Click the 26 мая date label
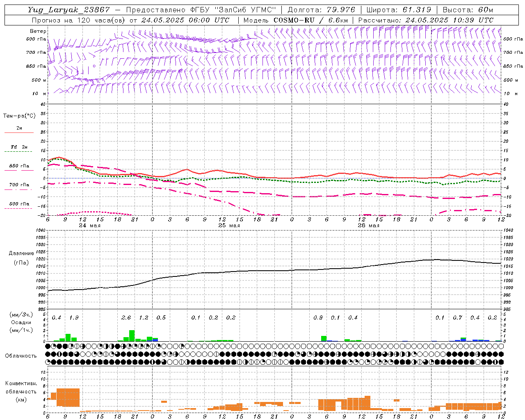The height and width of the screenshot is (420, 525). coord(368,226)
